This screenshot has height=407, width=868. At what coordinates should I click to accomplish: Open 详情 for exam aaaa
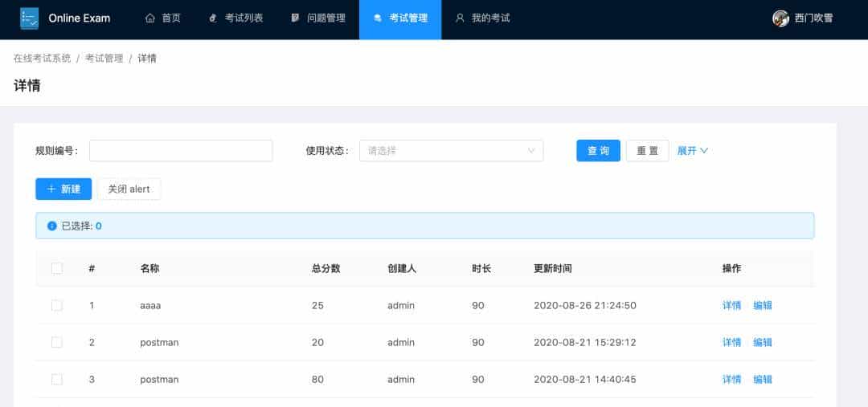click(x=732, y=305)
